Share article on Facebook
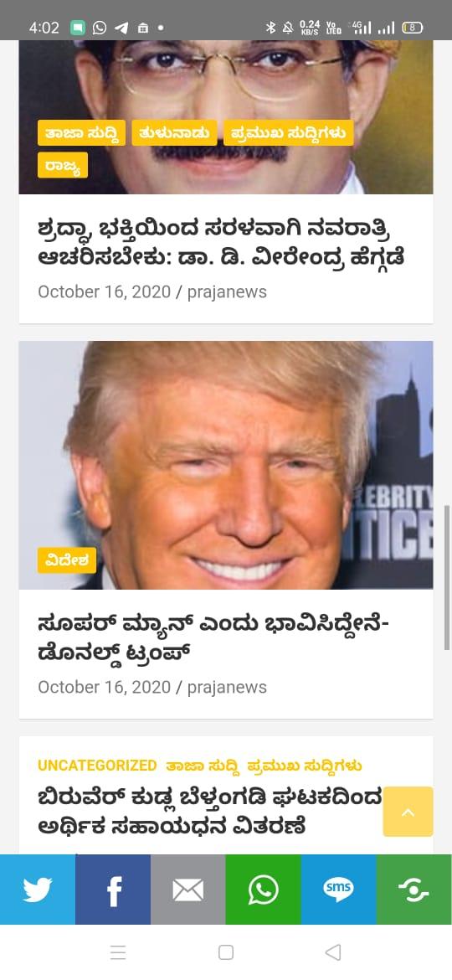This screenshot has width=452, height=980. [x=113, y=890]
